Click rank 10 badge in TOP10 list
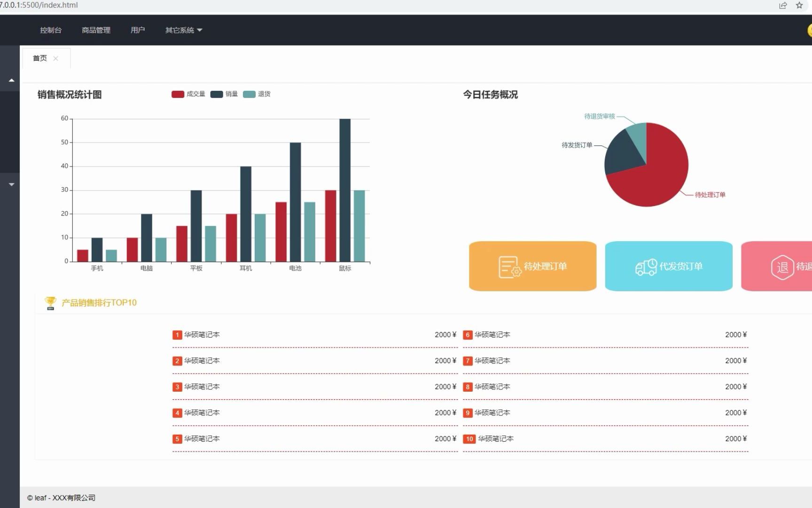 [469, 439]
